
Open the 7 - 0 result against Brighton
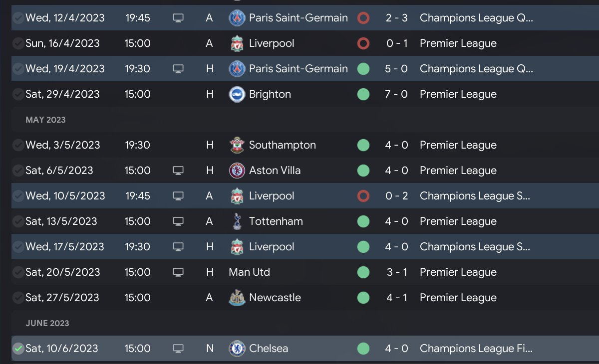pyautogui.click(x=396, y=94)
